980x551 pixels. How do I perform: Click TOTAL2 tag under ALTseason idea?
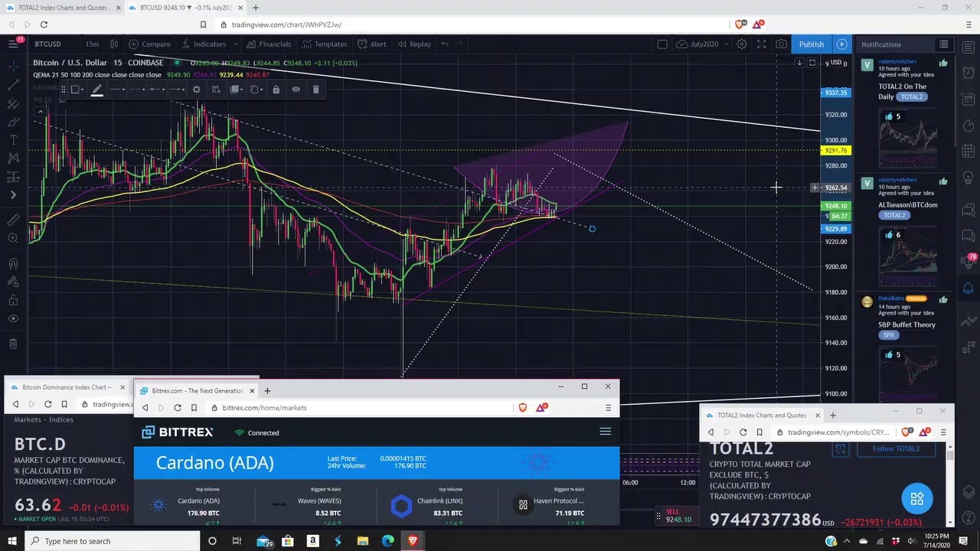tap(893, 215)
